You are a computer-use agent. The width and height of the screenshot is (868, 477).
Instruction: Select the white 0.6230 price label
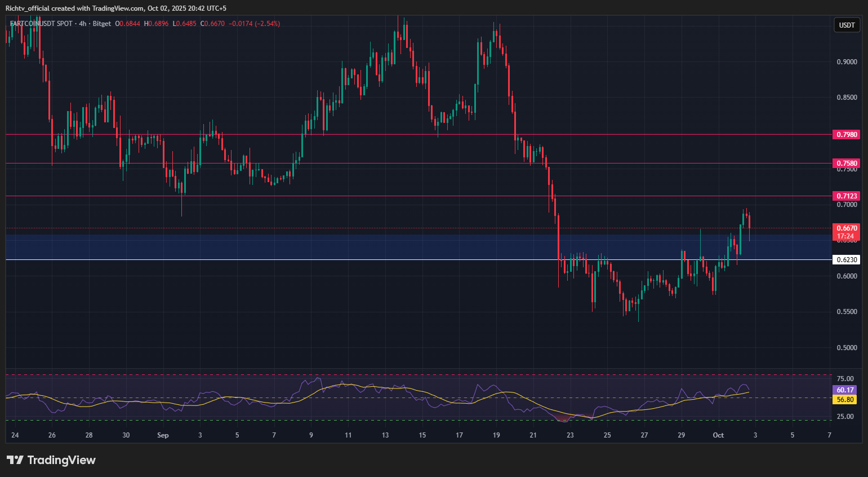tap(847, 260)
